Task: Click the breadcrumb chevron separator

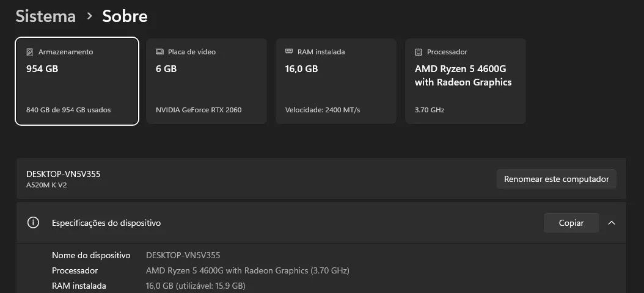Action: click(x=90, y=16)
